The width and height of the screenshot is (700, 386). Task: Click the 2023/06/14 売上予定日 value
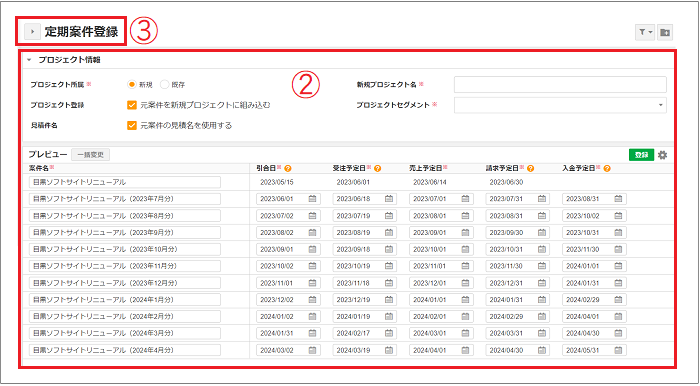pyautogui.click(x=429, y=182)
